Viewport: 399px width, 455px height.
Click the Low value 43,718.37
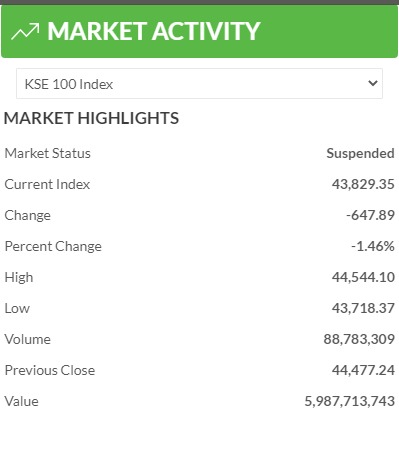pos(363,308)
